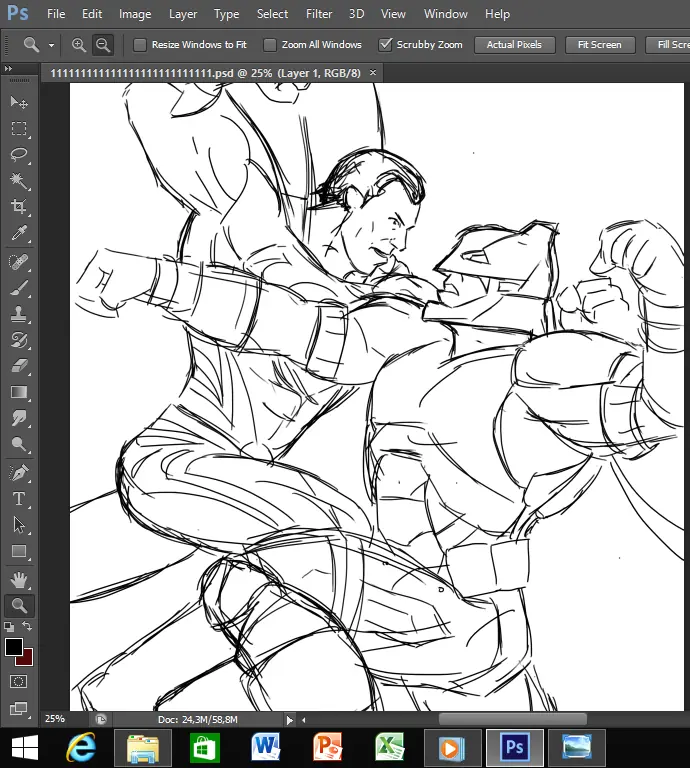
Task: Open the Help menu
Action: coord(498,14)
